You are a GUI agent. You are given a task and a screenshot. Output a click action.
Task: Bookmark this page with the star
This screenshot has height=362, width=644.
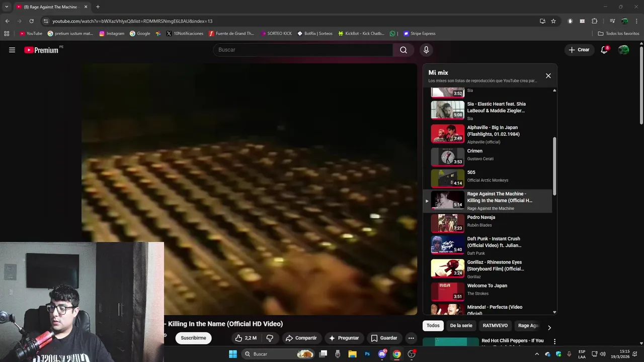tap(553, 21)
